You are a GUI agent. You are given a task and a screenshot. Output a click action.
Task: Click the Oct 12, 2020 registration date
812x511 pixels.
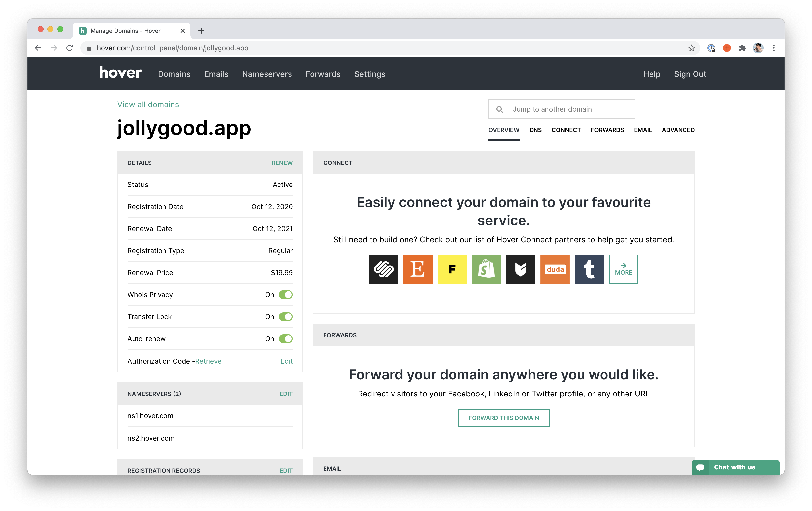click(272, 206)
